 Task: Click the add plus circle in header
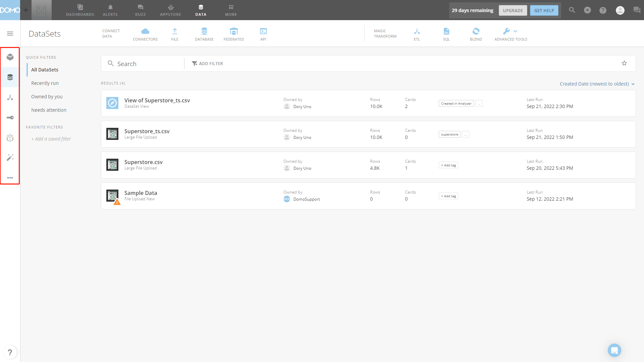click(587, 10)
